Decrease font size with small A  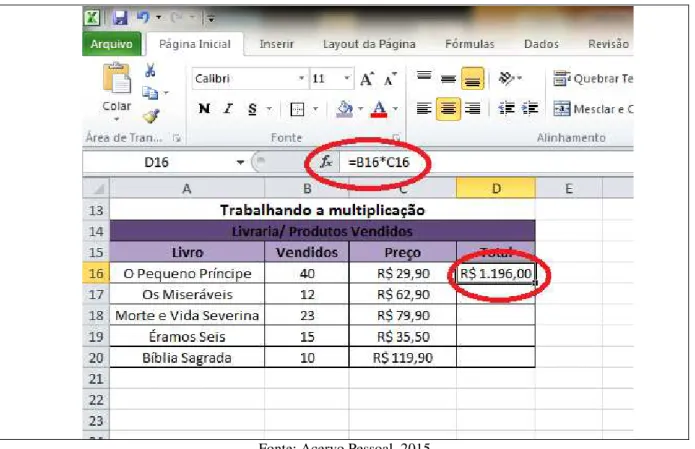click(390, 79)
